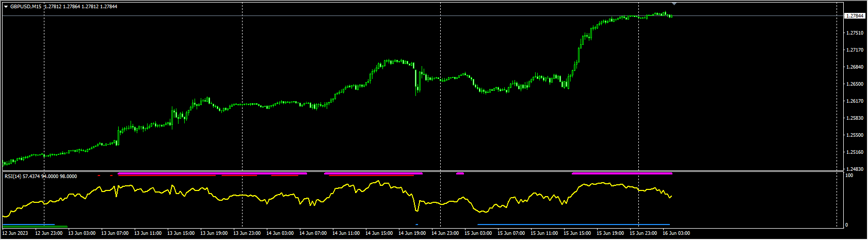868x240 pixels.
Task: Click the triangle arrow beside GBPUSD,M15
Action: point(6,7)
